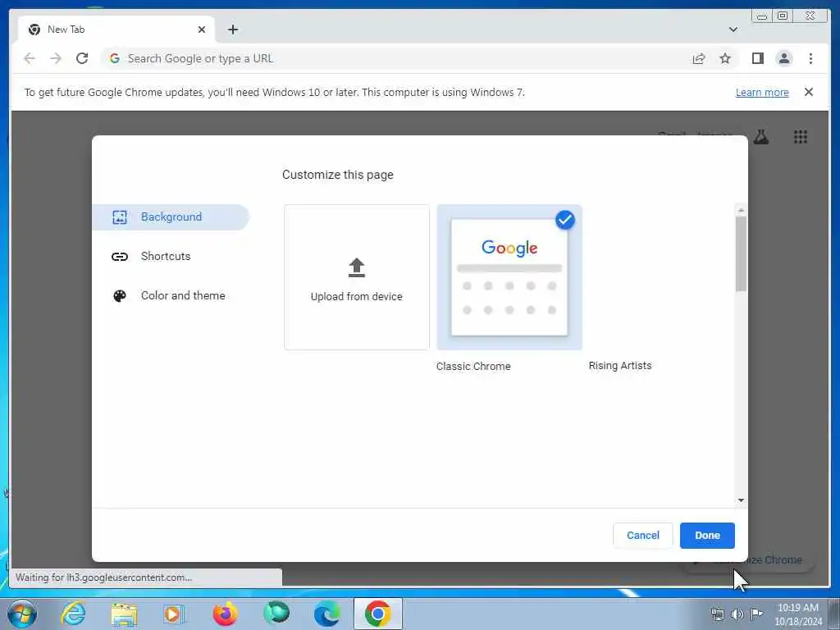Dismiss the Windows 7 update infobar
Screen dimensions: 840x630
[808, 92]
